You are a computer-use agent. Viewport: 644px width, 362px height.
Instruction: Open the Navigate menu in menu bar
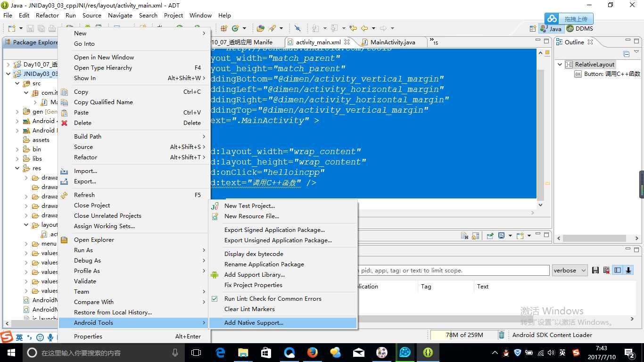(120, 15)
